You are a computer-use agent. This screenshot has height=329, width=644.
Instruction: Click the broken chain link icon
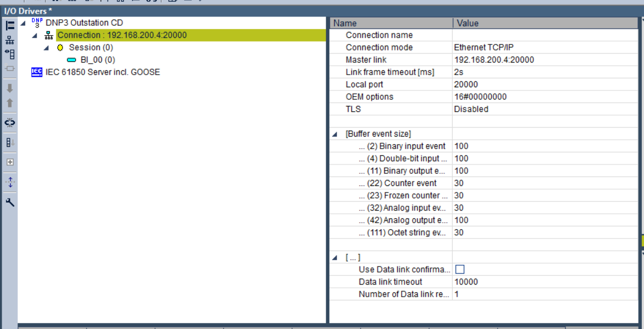click(x=10, y=123)
